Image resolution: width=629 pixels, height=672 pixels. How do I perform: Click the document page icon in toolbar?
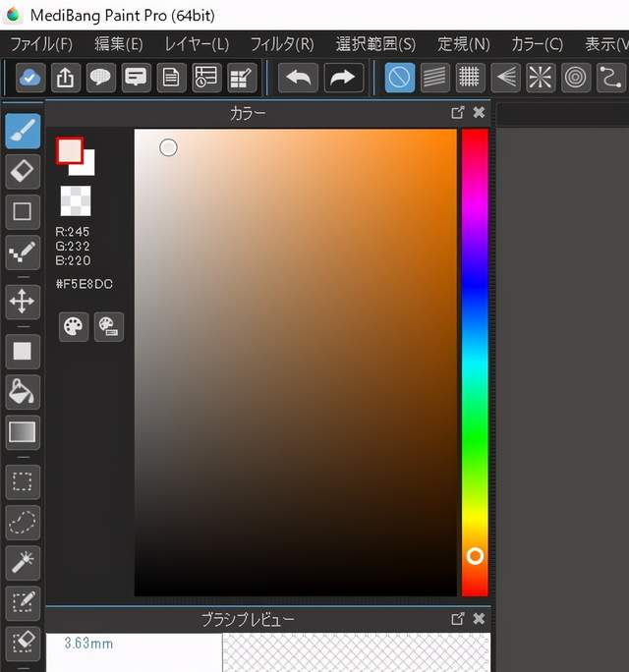tap(171, 78)
